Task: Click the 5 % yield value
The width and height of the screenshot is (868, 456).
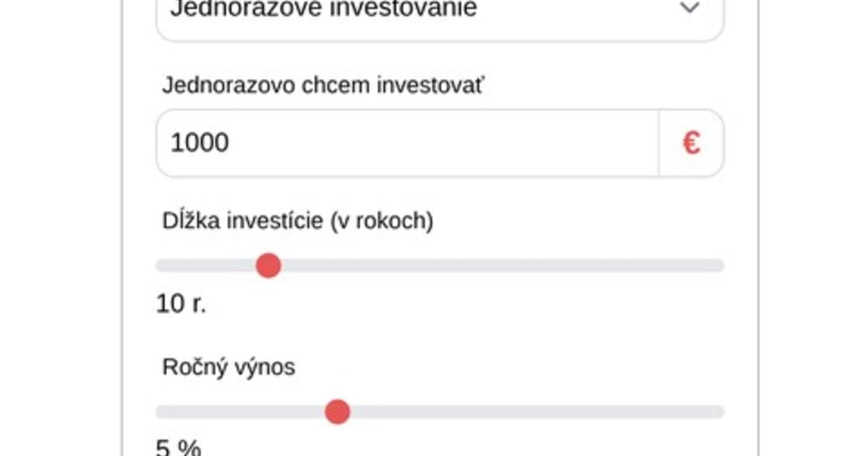Action: (x=177, y=447)
